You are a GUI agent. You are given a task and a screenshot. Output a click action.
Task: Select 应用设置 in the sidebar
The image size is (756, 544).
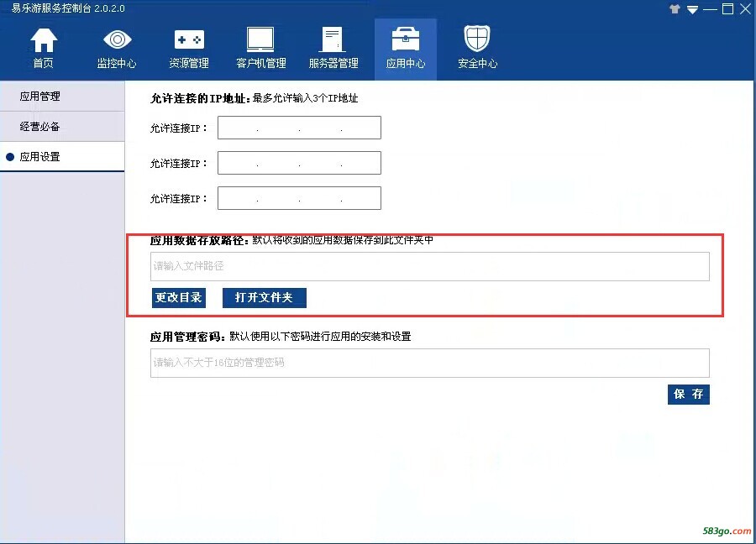coord(62,157)
